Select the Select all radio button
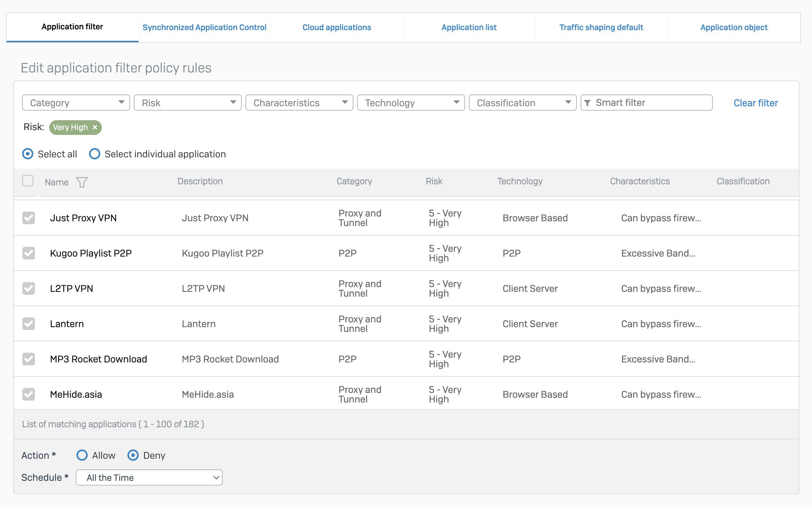Screen dimensions: 812x508 coord(28,154)
